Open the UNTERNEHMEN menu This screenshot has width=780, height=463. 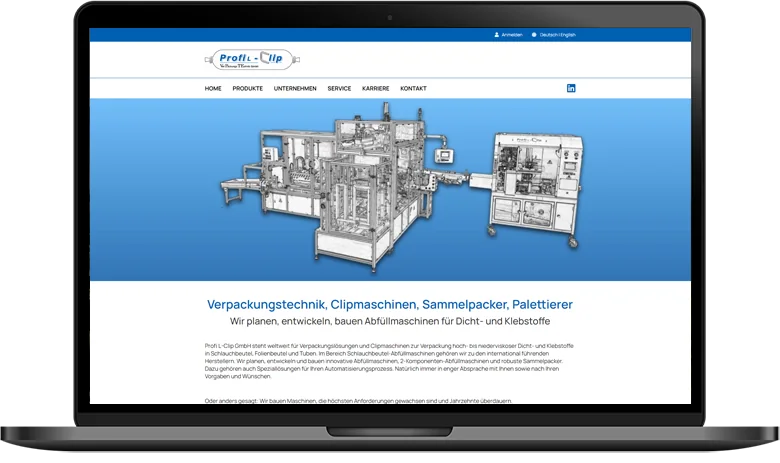pyautogui.click(x=295, y=89)
